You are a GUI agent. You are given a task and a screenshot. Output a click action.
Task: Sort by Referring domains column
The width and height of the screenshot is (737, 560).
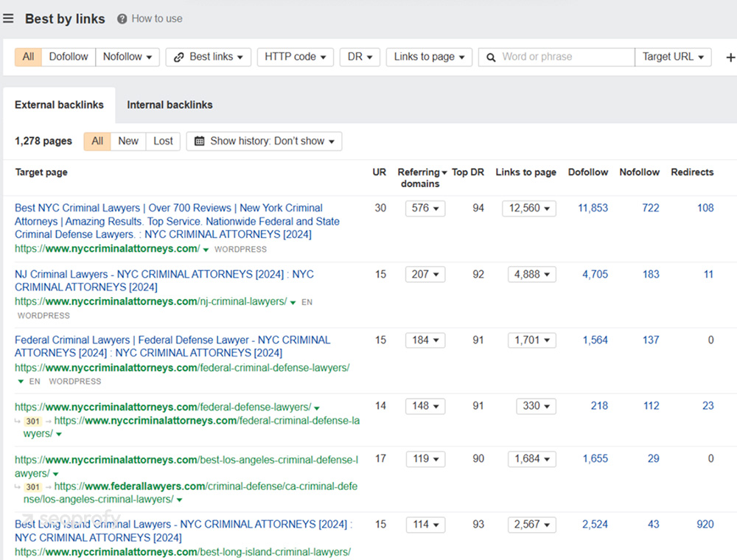[422, 178]
